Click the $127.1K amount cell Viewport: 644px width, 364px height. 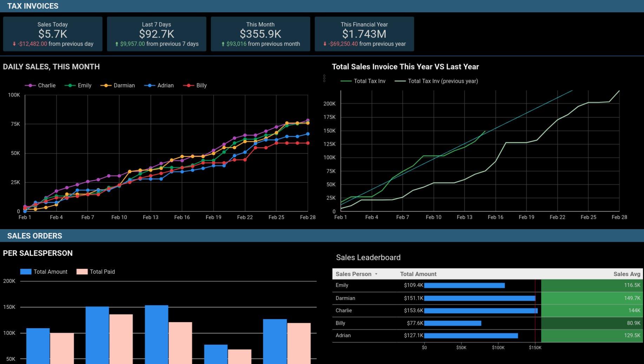[x=413, y=336]
